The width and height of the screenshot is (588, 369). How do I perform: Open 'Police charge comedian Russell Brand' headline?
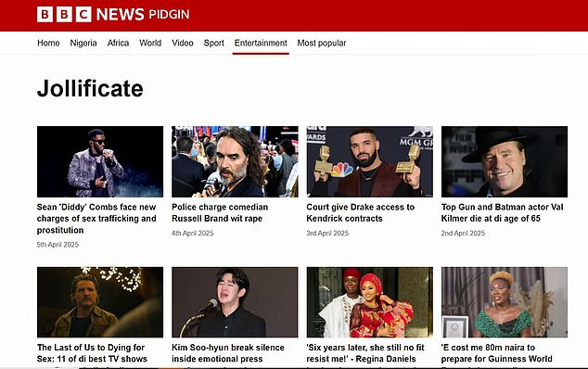220,212
